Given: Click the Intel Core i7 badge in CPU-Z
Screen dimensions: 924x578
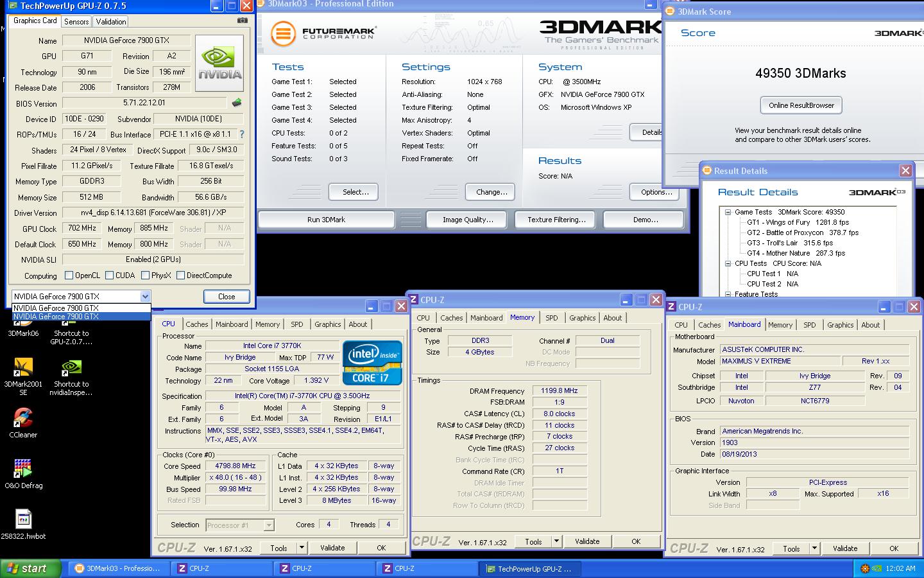Looking at the screenshot, I should (372, 363).
